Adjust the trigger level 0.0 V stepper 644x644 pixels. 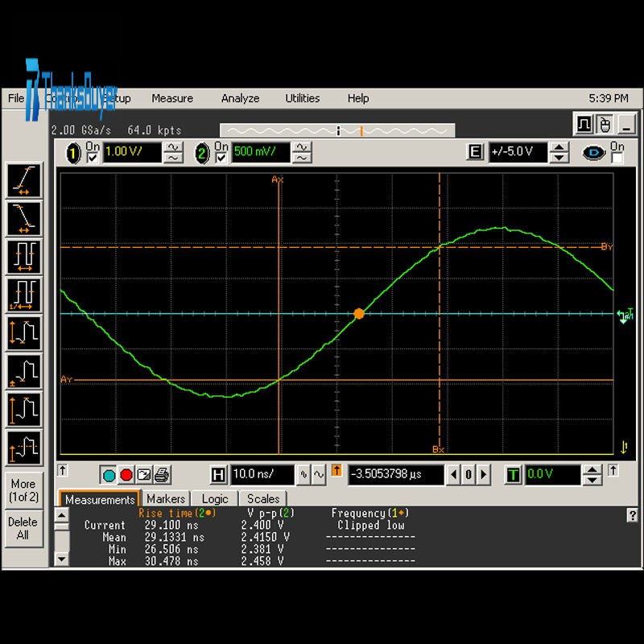click(x=592, y=475)
